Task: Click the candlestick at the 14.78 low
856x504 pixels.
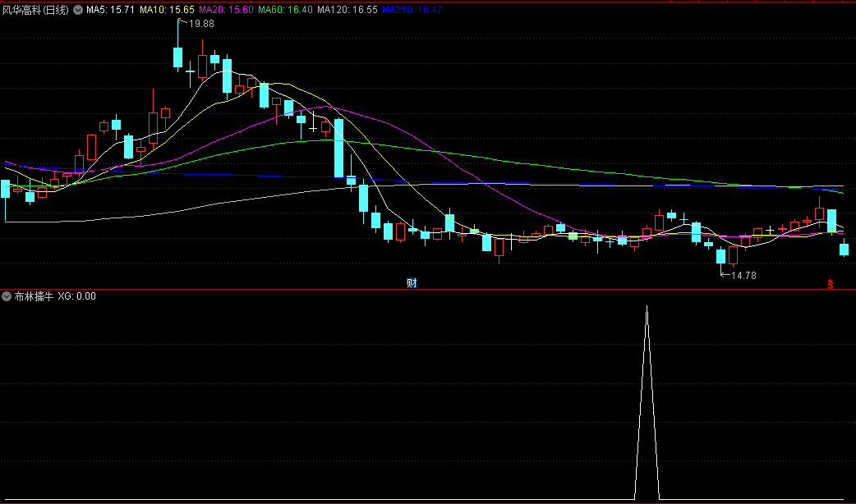Action: coord(720,258)
